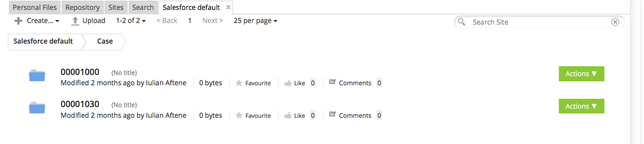The height and width of the screenshot is (144, 644).
Task: Click into the Search Site field
Action: tap(539, 22)
